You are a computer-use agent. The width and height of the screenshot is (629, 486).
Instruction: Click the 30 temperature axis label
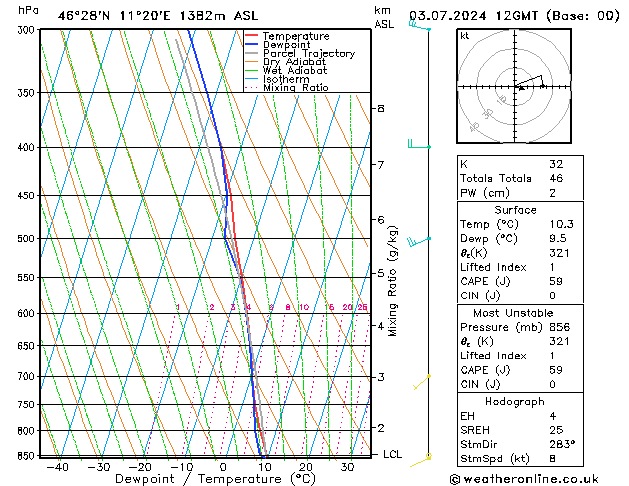pos(347,467)
